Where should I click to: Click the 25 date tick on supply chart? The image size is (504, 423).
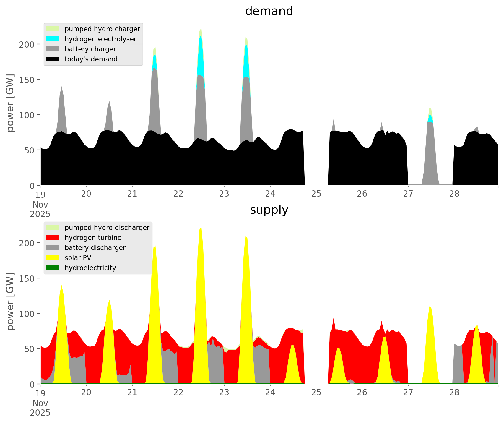point(316,393)
